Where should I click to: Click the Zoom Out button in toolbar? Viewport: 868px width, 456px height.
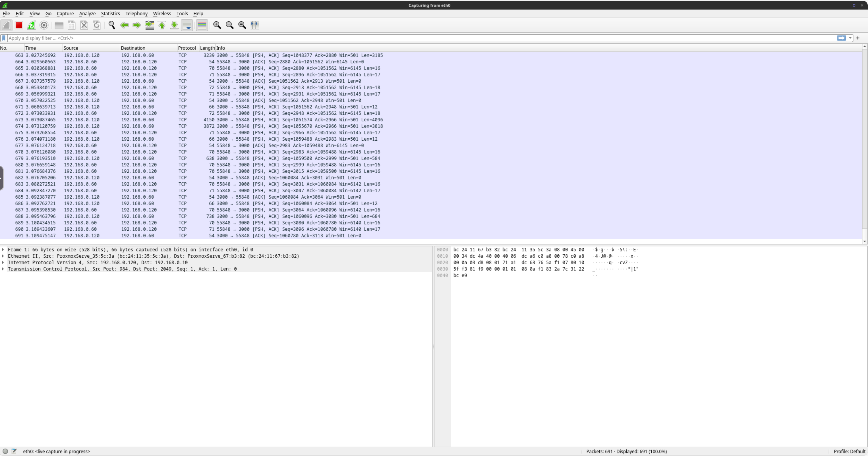(x=230, y=25)
